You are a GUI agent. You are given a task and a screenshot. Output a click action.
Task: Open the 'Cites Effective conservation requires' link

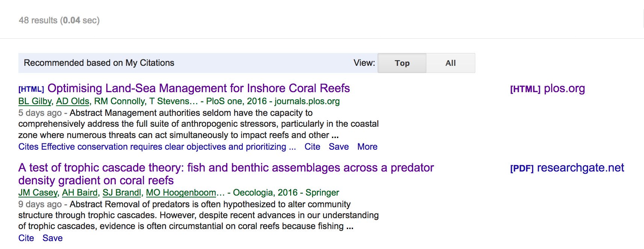(157, 147)
